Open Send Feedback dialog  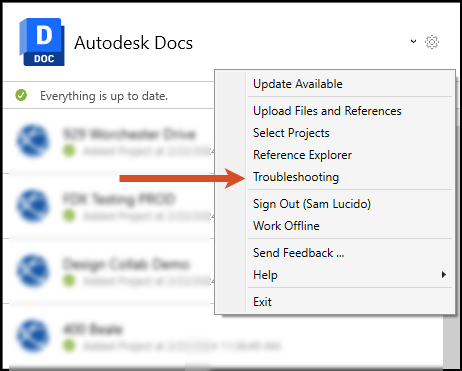pyautogui.click(x=299, y=253)
